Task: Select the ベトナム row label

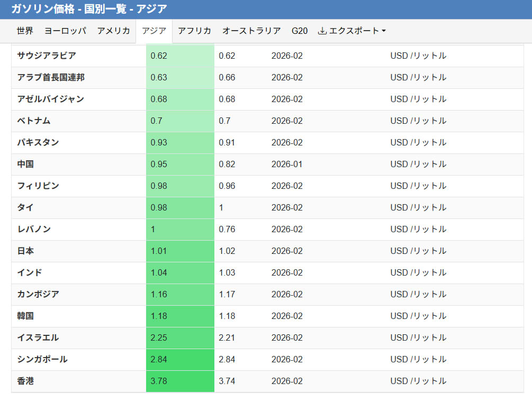Action: (34, 121)
